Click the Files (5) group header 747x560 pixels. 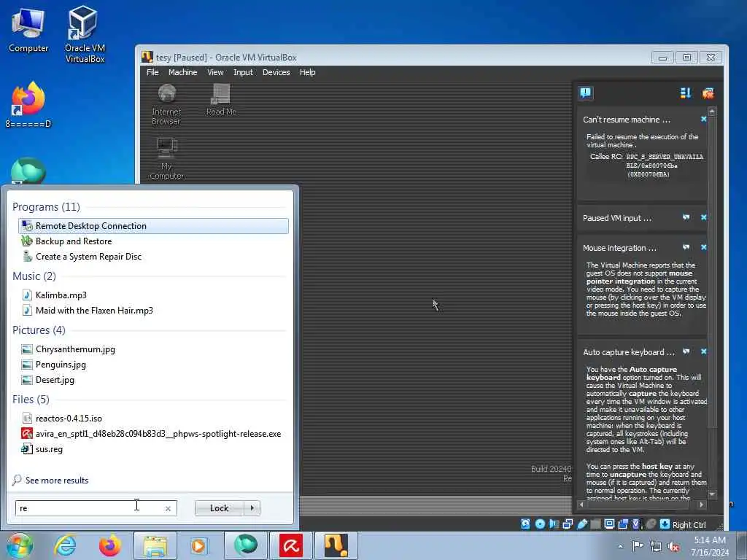31,399
